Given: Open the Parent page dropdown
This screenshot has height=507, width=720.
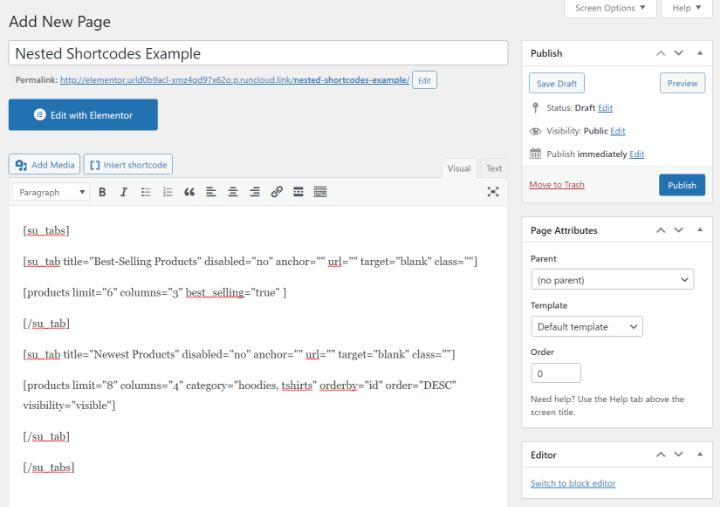Looking at the screenshot, I should pos(612,280).
